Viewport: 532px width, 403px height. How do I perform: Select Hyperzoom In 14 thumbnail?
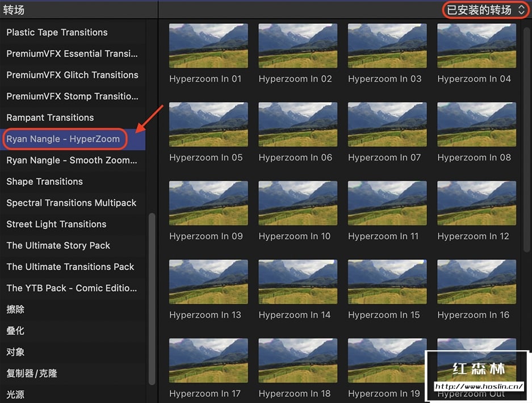298,282
